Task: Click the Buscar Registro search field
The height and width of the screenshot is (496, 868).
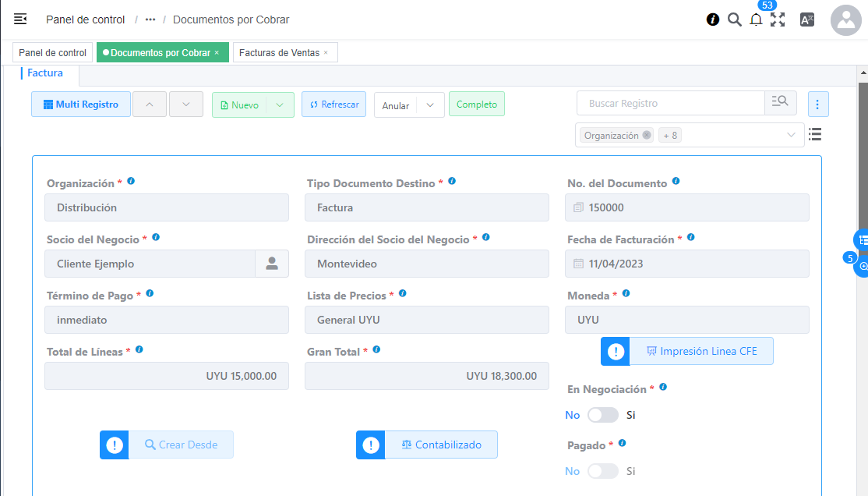Action: coord(670,104)
